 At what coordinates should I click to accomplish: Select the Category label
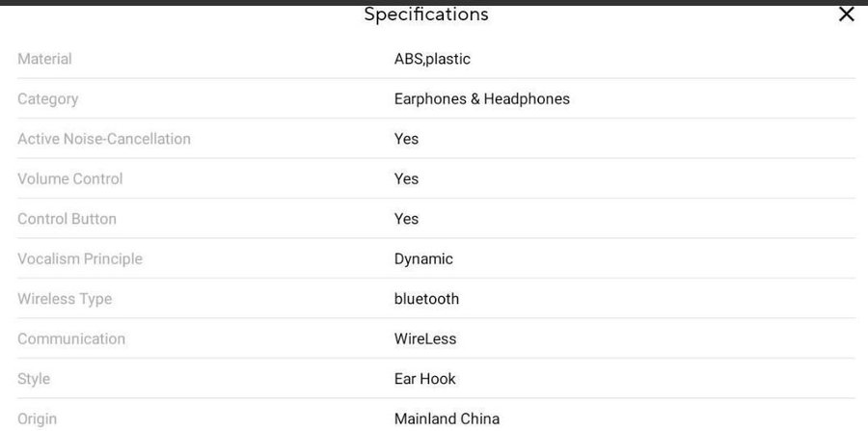point(48,99)
